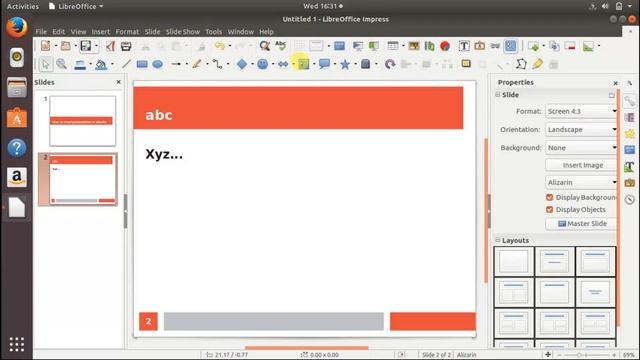Open Find & Replace icon
Viewport: 640px width, 360px height.
click(x=264, y=46)
